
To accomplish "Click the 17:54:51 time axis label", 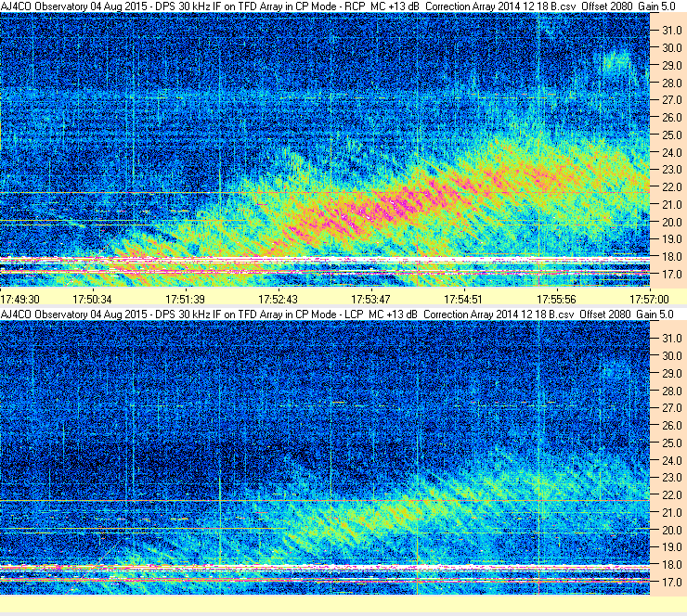I will click(463, 300).
